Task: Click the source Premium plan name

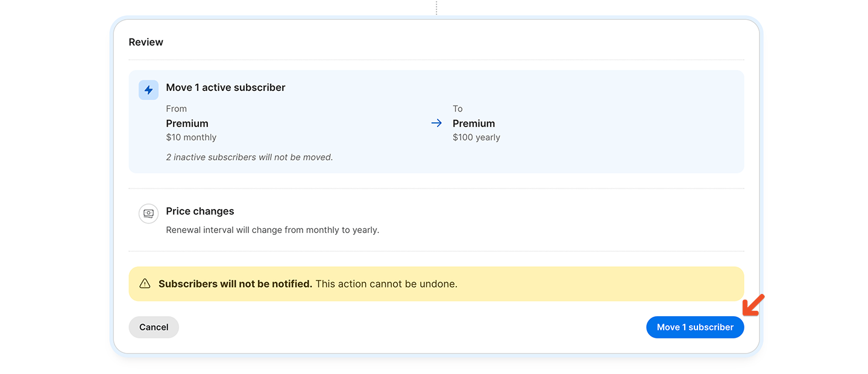Action: (x=187, y=123)
